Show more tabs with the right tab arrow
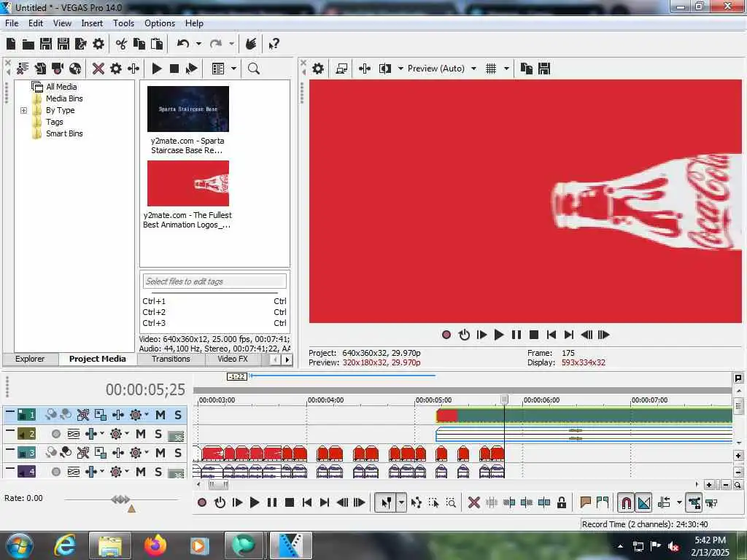Image resolution: width=747 pixels, height=560 pixels. (x=287, y=360)
